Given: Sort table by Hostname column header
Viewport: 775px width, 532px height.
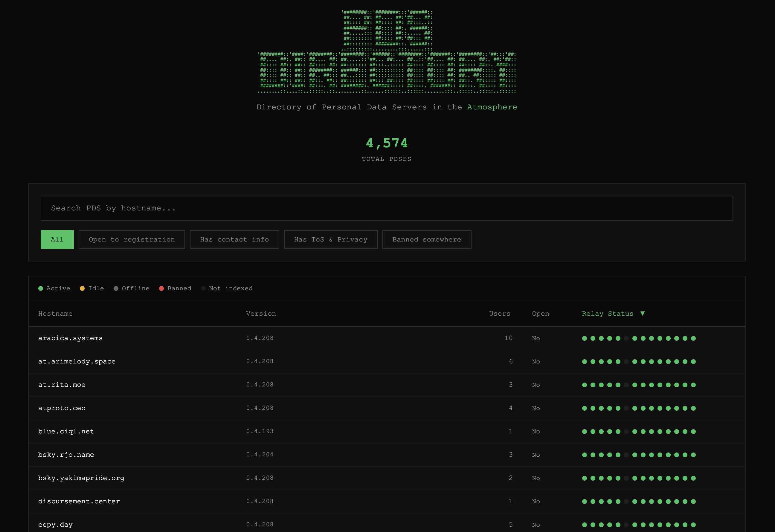Looking at the screenshot, I should (55, 314).
